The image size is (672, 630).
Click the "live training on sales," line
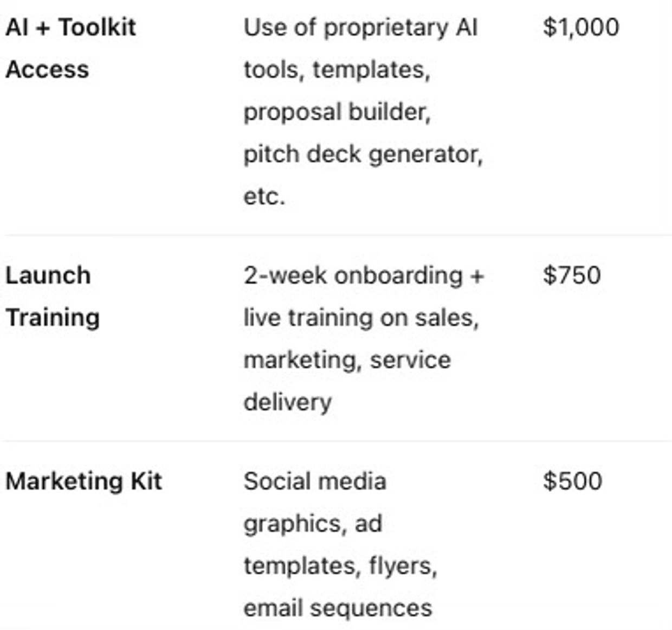(361, 318)
